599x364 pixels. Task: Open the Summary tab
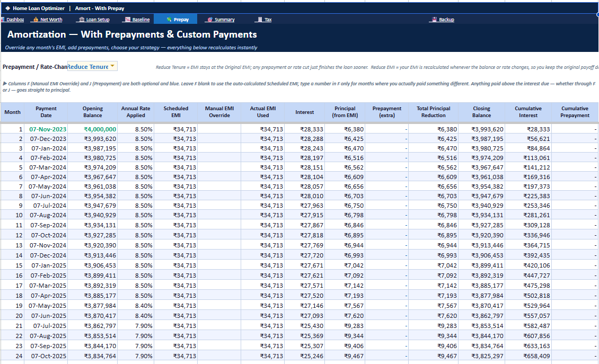coord(221,20)
